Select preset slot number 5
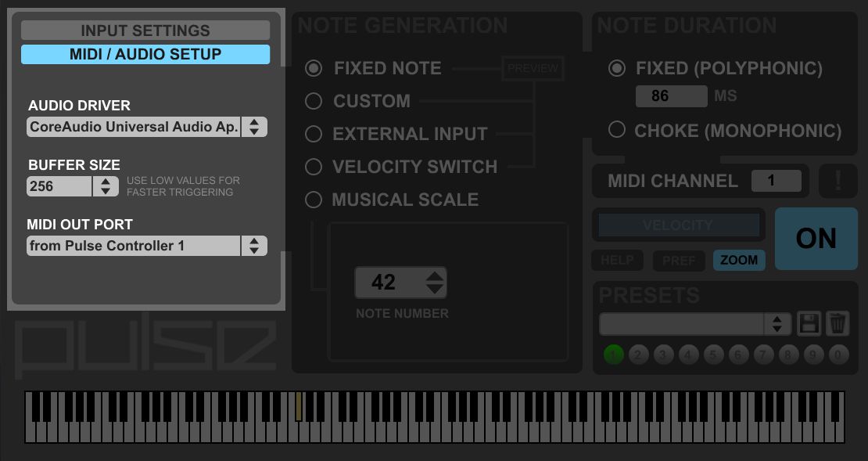Screen dimensions: 868x461 click(713, 355)
